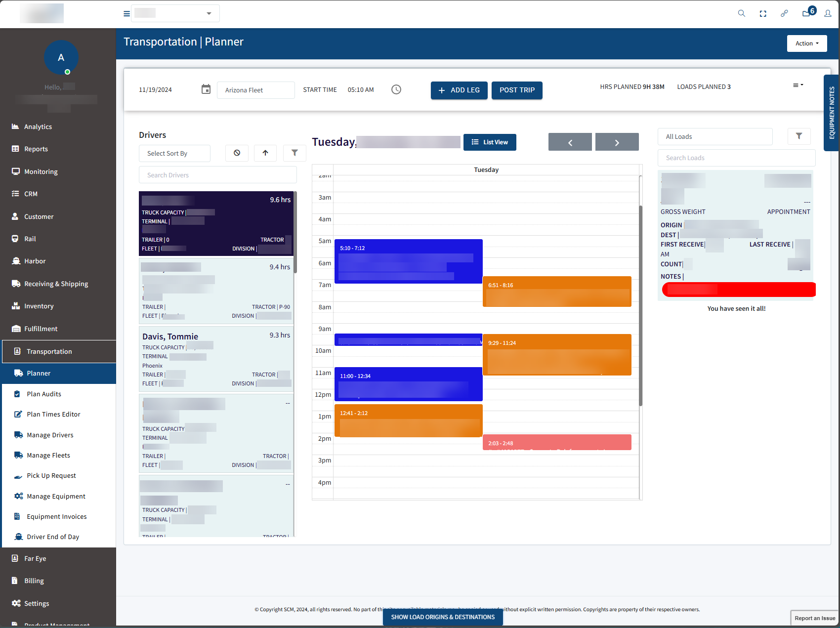
Task: Open the search magnifier icon in top bar
Action: coord(741,13)
